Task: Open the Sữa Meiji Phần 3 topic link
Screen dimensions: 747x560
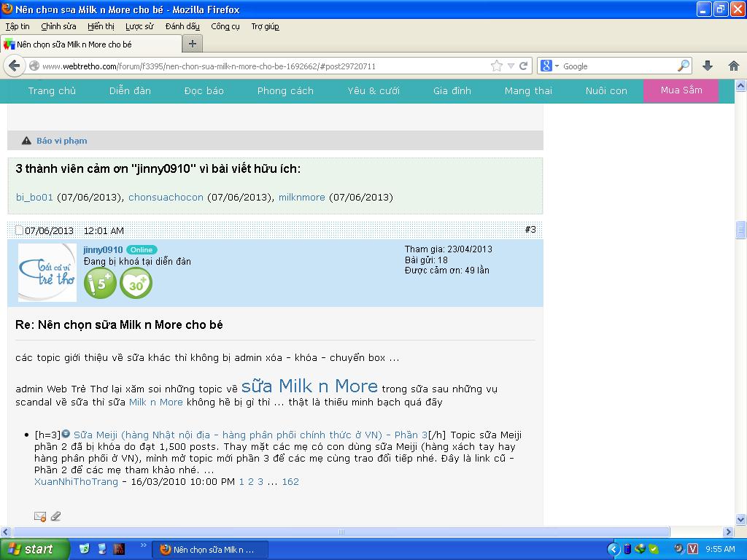Action: pos(251,435)
